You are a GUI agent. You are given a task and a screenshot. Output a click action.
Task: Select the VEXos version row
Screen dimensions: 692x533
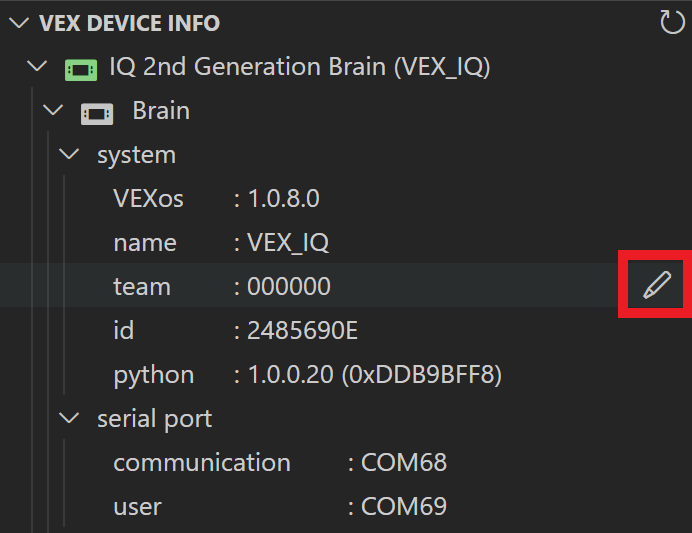[x=216, y=199]
